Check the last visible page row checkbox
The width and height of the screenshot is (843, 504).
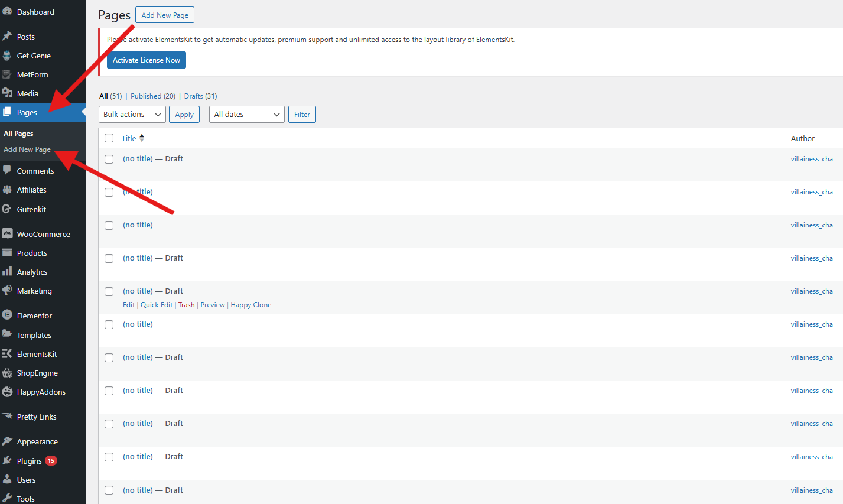pos(109,490)
